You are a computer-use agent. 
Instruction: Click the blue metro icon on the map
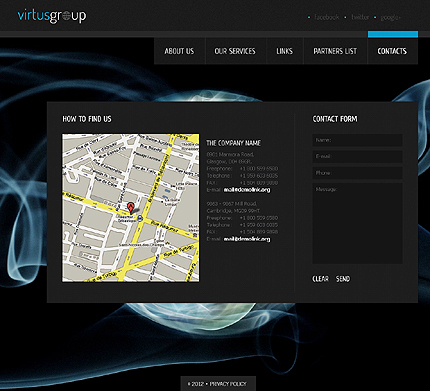pos(140,219)
